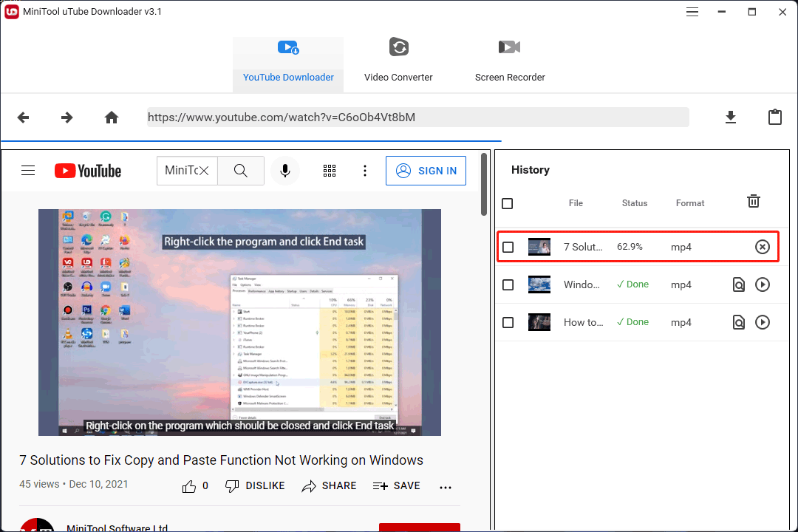Go to home page via house icon
798x532 pixels.
[112, 117]
